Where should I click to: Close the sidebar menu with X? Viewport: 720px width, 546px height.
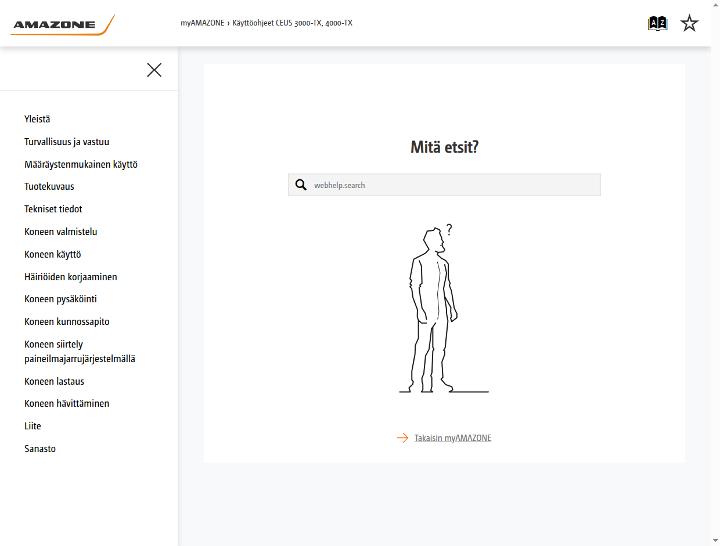pos(154,70)
